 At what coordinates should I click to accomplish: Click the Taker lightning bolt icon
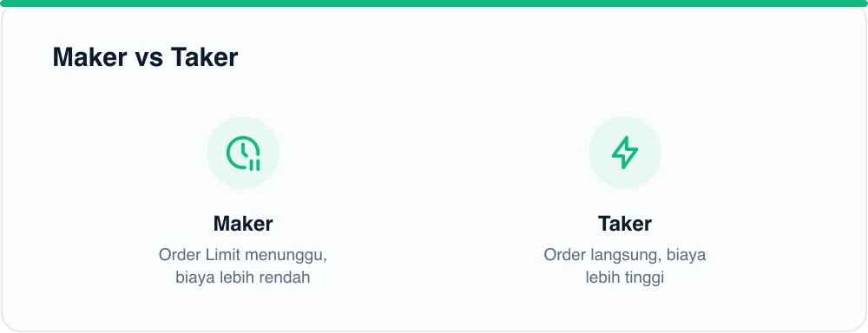(625, 153)
